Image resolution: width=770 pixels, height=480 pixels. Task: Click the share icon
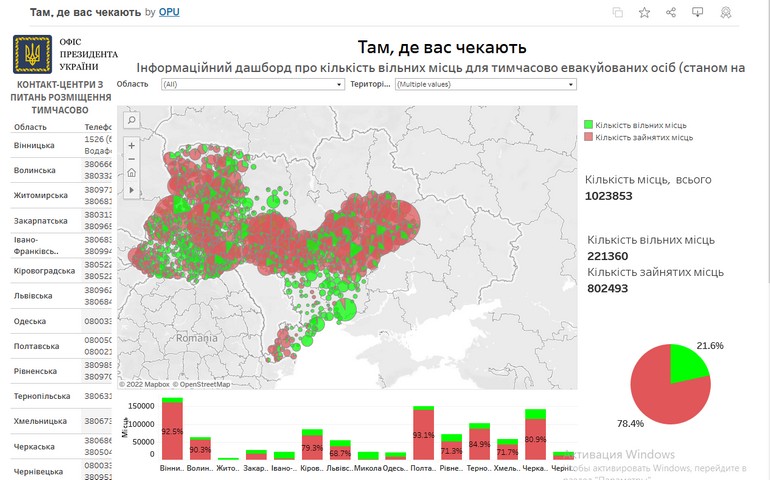click(x=671, y=12)
